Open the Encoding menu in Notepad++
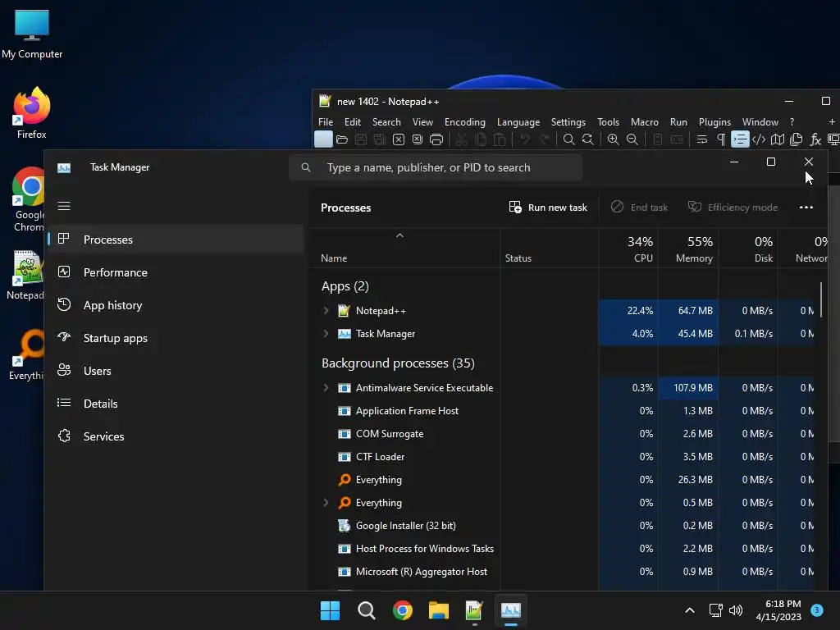 point(464,122)
